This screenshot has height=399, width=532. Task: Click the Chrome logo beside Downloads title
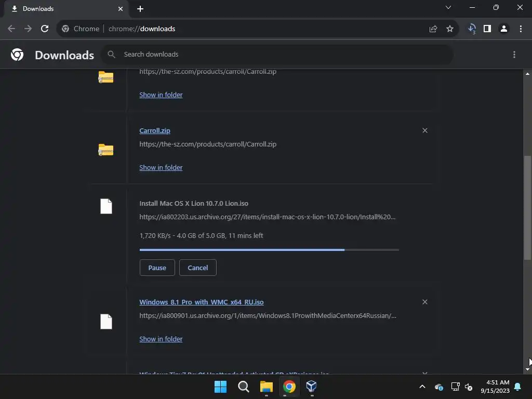coord(17,55)
